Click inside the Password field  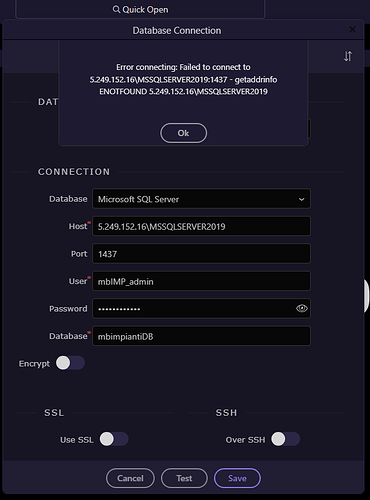coord(193,309)
